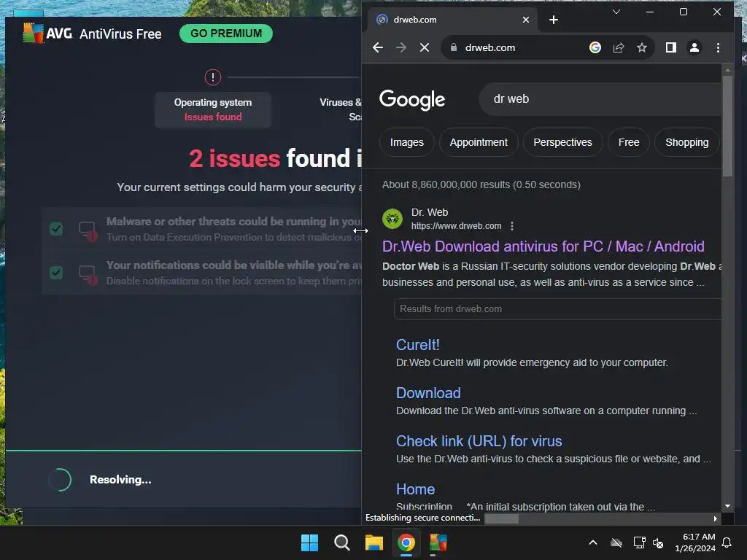Open Check link (URL) for virus

[479, 441]
